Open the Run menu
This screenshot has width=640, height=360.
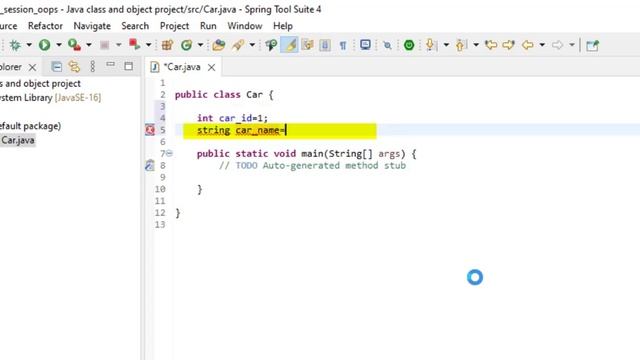tap(208, 26)
